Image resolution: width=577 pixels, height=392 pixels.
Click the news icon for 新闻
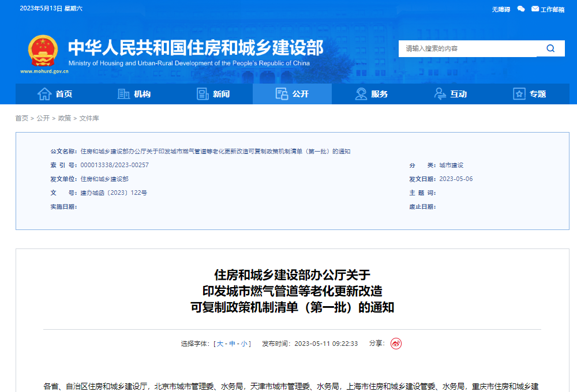click(x=203, y=94)
